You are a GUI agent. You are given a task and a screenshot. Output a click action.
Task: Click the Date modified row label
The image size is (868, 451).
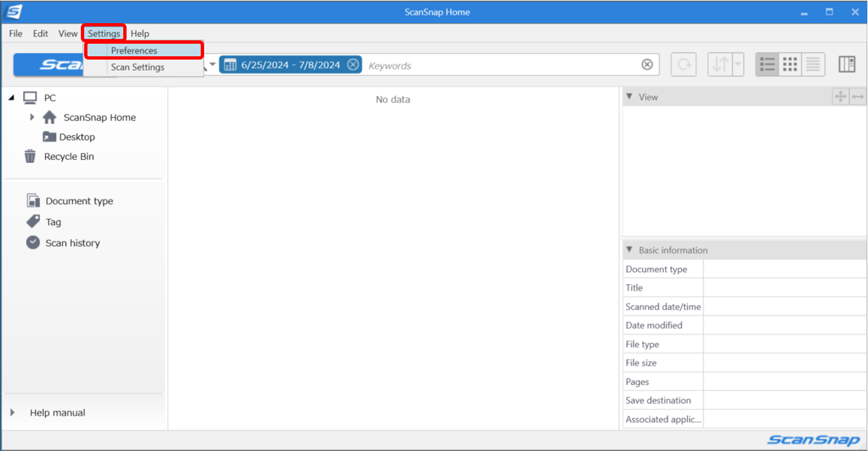click(654, 325)
